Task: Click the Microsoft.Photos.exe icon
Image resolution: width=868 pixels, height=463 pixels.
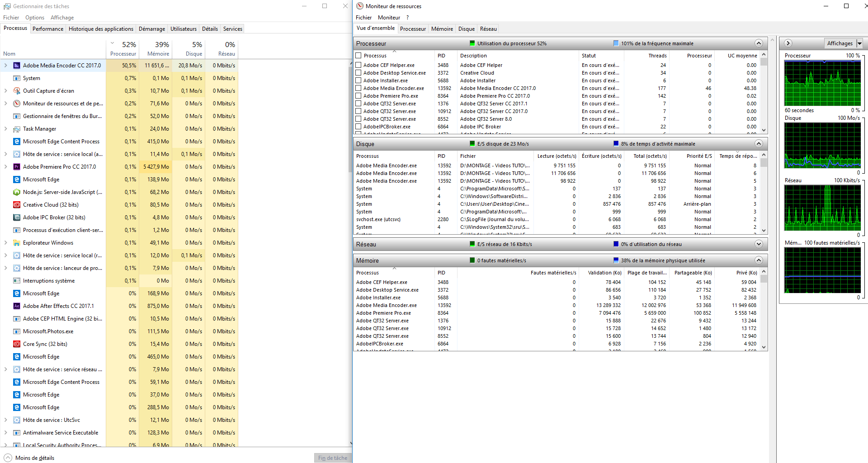Action: click(x=17, y=331)
